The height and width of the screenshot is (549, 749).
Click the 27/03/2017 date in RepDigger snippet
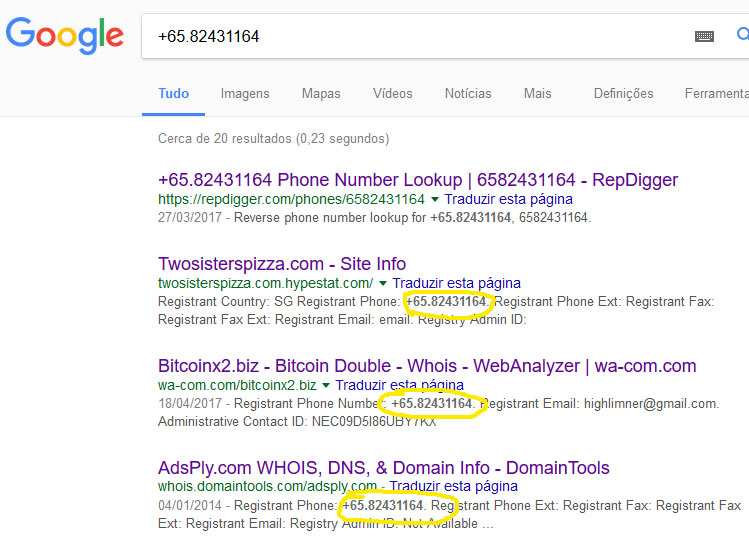tap(190, 218)
